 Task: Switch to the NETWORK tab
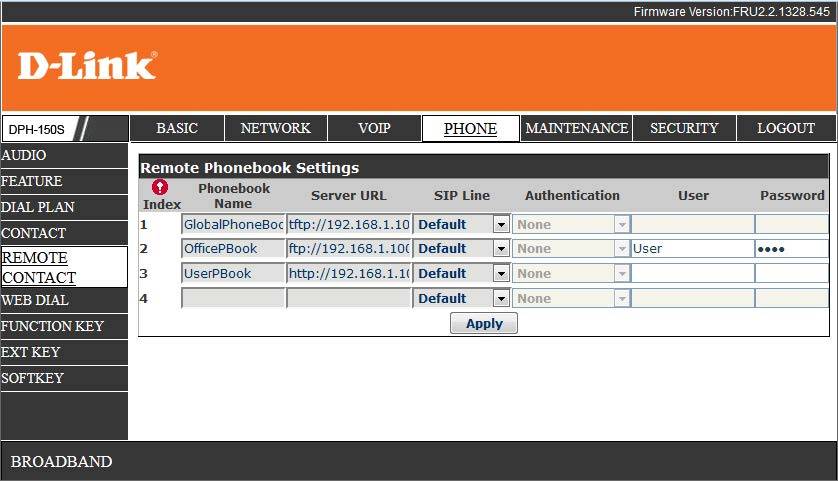[276, 128]
